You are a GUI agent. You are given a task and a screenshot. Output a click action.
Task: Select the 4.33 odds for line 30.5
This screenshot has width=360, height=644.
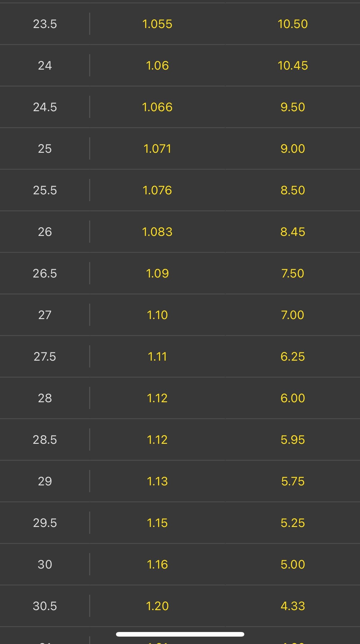(x=292, y=606)
